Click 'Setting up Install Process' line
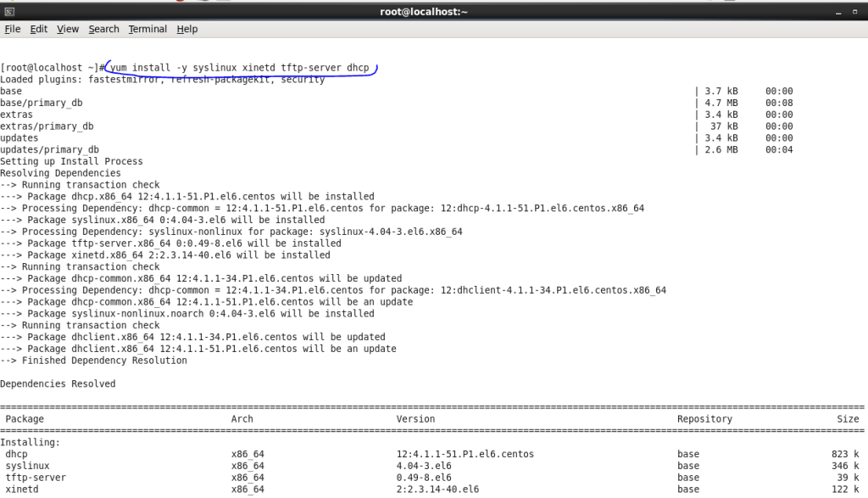This screenshot has width=868, height=498. 71,161
